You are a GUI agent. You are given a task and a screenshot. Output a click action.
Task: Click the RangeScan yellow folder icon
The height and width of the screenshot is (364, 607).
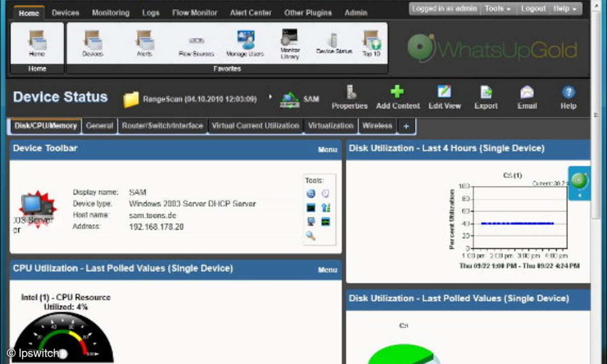click(131, 100)
